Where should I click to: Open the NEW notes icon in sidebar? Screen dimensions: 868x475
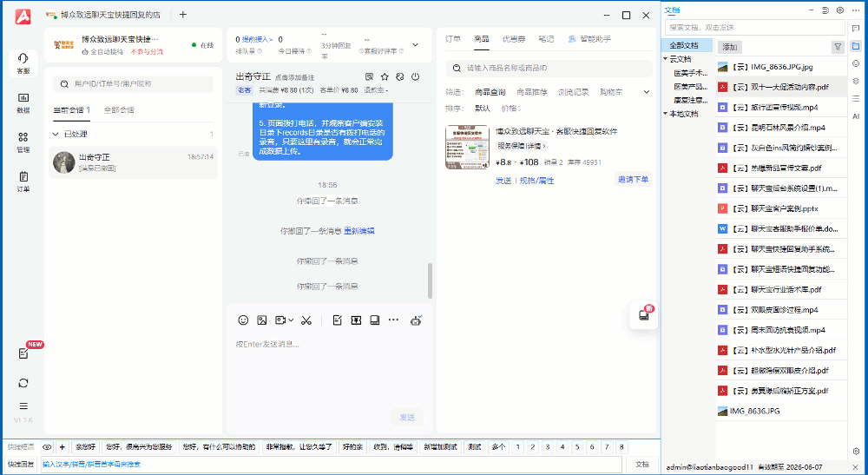click(x=23, y=353)
